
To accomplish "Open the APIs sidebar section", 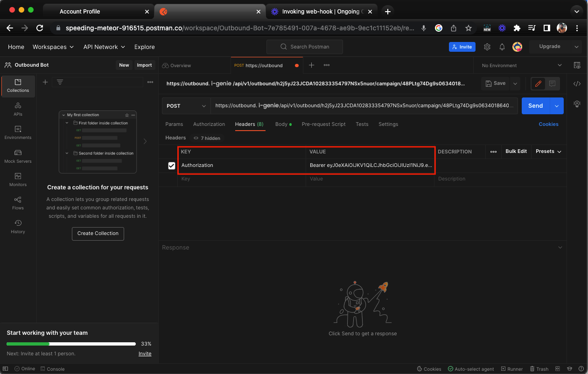I will click(x=18, y=109).
